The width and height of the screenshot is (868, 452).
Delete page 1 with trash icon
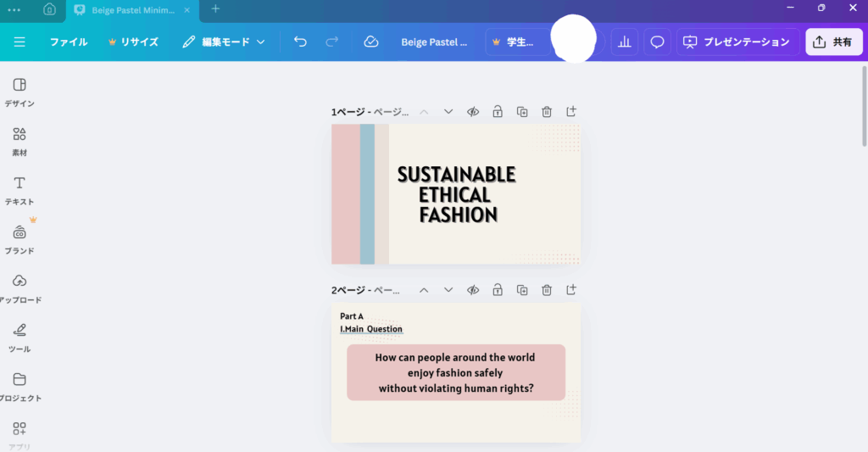pyautogui.click(x=547, y=112)
